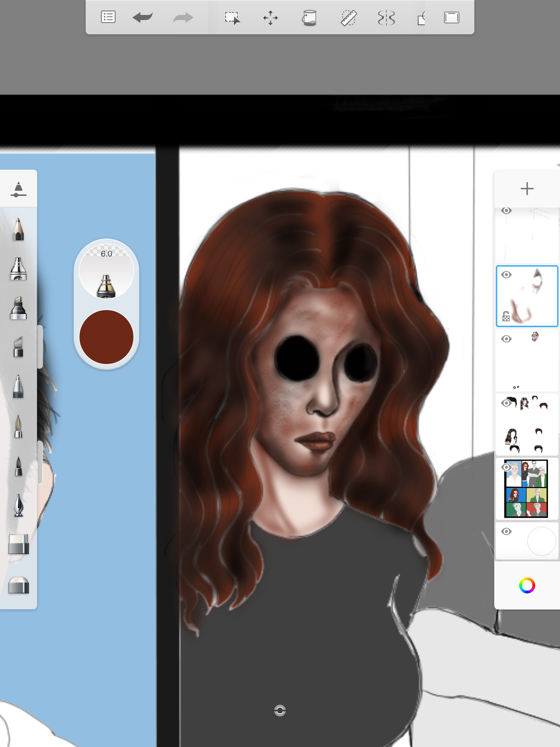Select the airbrush tool
This screenshot has height=747, width=560.
18,269
